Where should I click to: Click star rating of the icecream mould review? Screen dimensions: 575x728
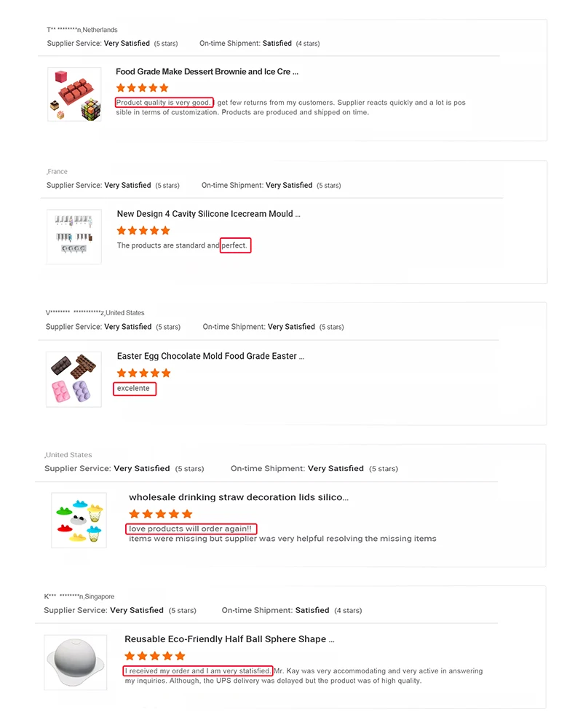[143, 230]
